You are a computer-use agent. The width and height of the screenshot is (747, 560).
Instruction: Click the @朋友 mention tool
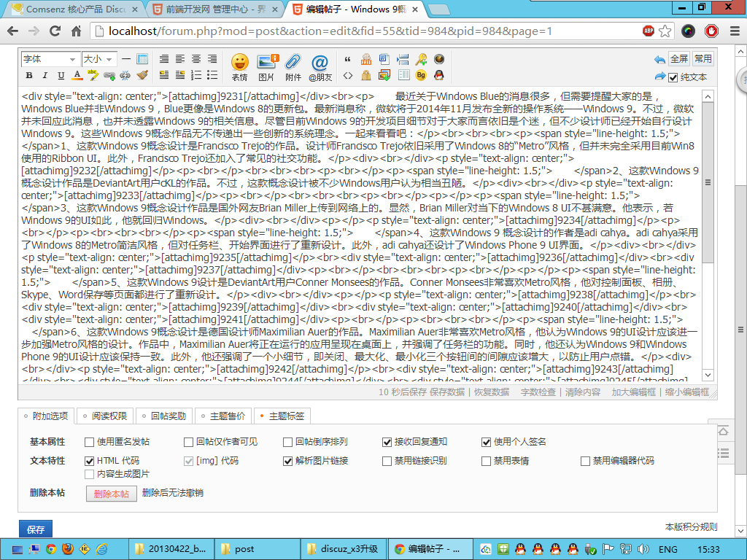pyautogui.click(x=320, y=67)
